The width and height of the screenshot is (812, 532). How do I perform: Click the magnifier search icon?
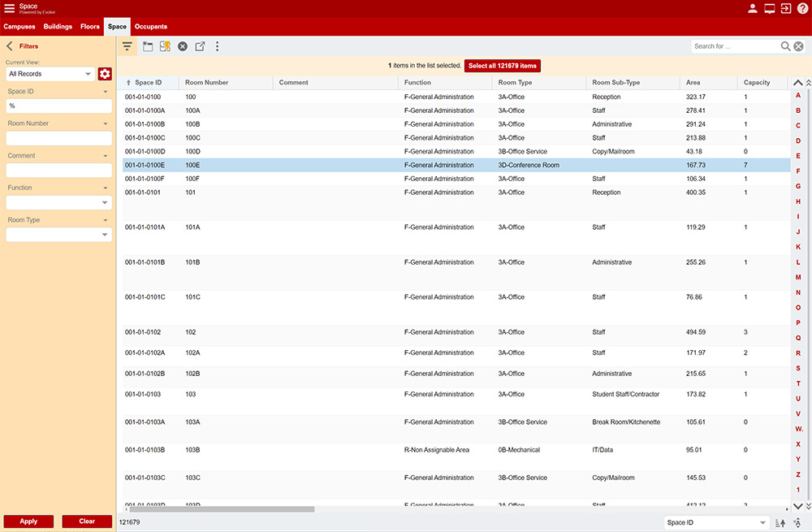point(785,46)
